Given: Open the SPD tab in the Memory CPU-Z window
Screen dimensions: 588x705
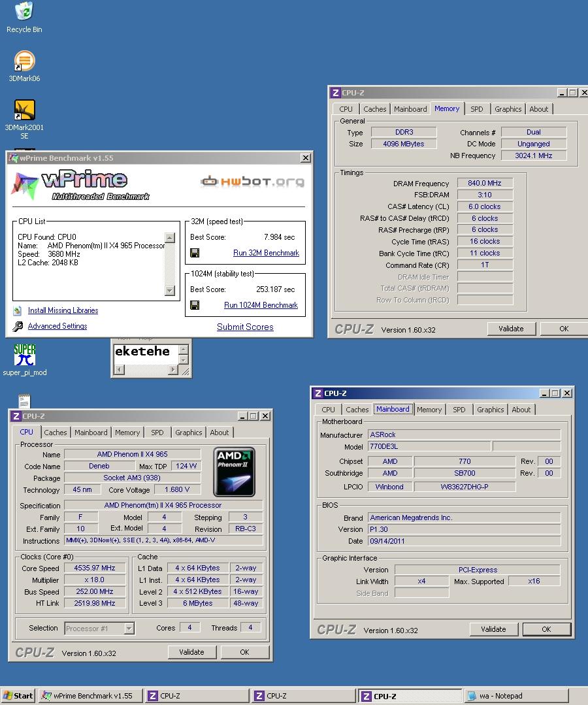Looking at the screenshot, I should point(477,109).
